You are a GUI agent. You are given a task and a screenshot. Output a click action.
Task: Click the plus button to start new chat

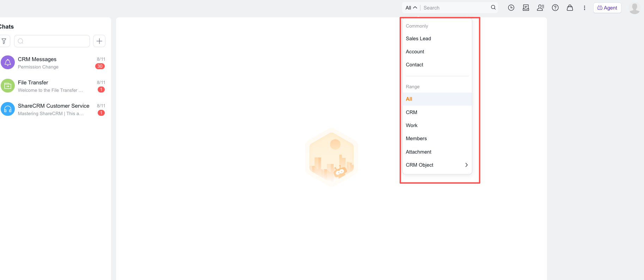point(99,41)
